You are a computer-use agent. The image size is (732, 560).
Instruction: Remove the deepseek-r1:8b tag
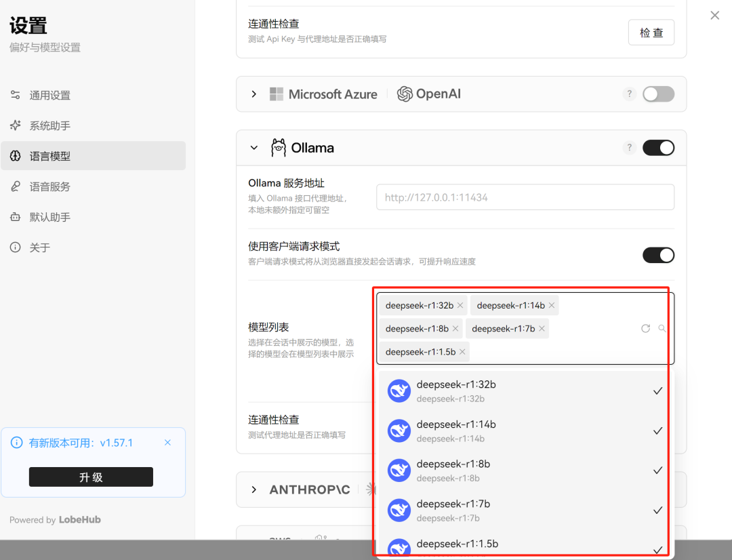click(x=455, y=329)
